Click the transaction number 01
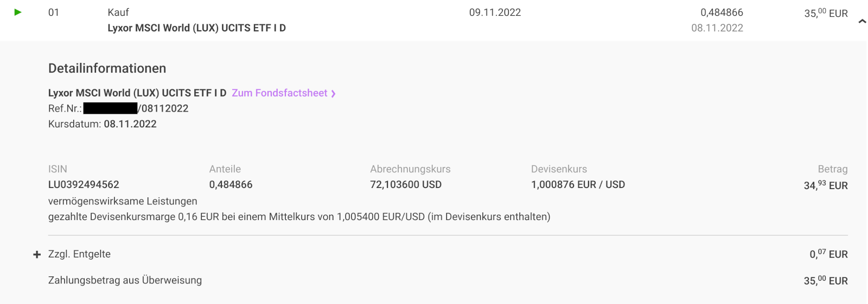This screenshot has height=304, width=868. pos(54,12)
